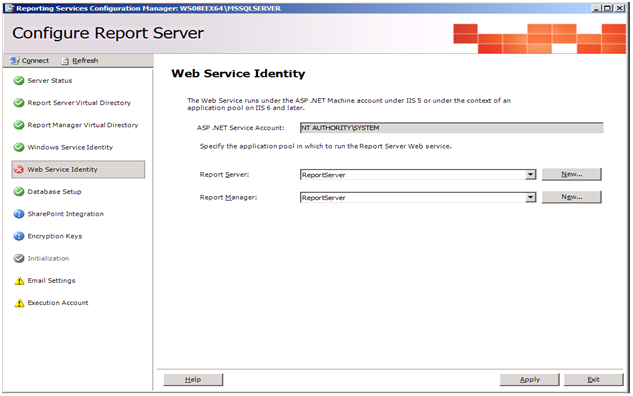The height and width of the screenshot is (396, 633).
Task: Click the green check icon beside Windows Service Identity
Action: pos(19,147)
